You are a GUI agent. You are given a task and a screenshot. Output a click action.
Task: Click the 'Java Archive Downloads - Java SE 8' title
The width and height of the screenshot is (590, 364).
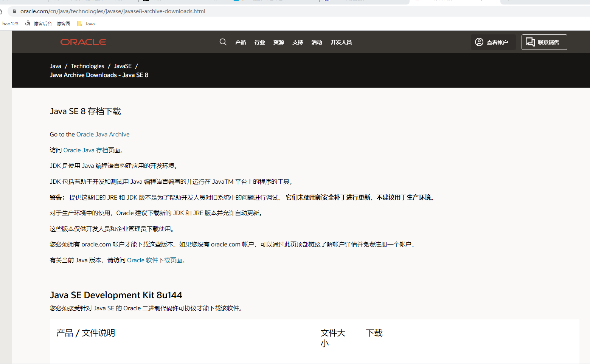pyautogui.click(x=99, y=75)
